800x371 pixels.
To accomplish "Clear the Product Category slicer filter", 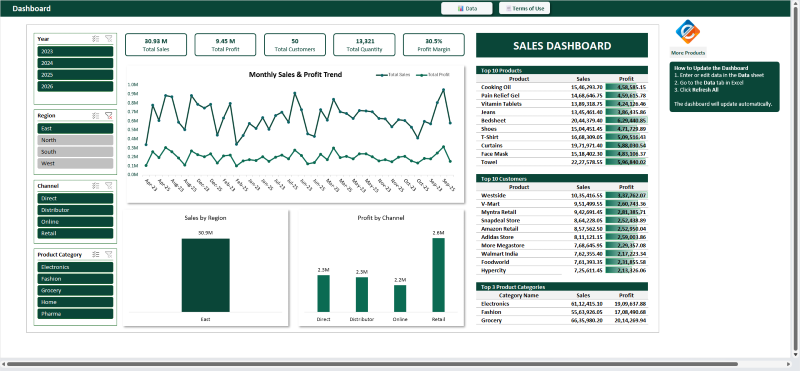I will 108,254.
